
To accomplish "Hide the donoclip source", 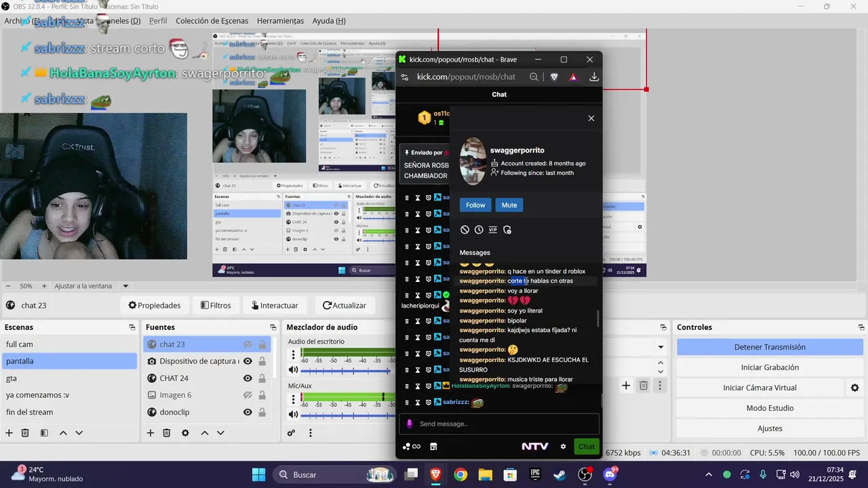I will coord(248,412).
